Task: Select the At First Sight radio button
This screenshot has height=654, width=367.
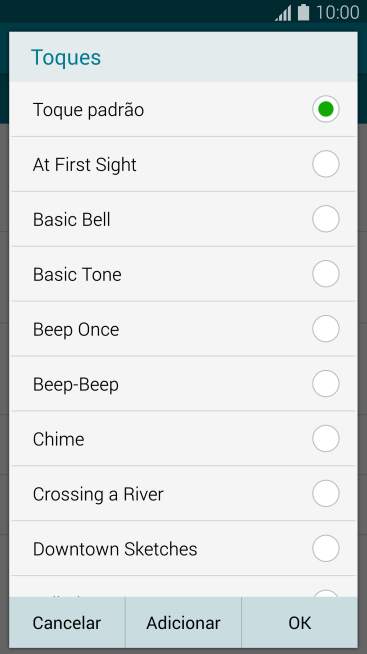Action: [326, 164]
